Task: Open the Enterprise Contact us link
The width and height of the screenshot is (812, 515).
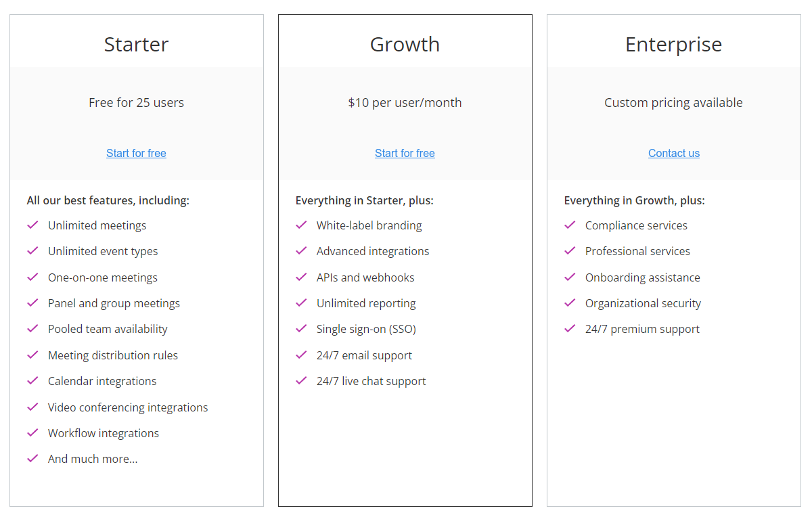Action: [x=674, y=153]
